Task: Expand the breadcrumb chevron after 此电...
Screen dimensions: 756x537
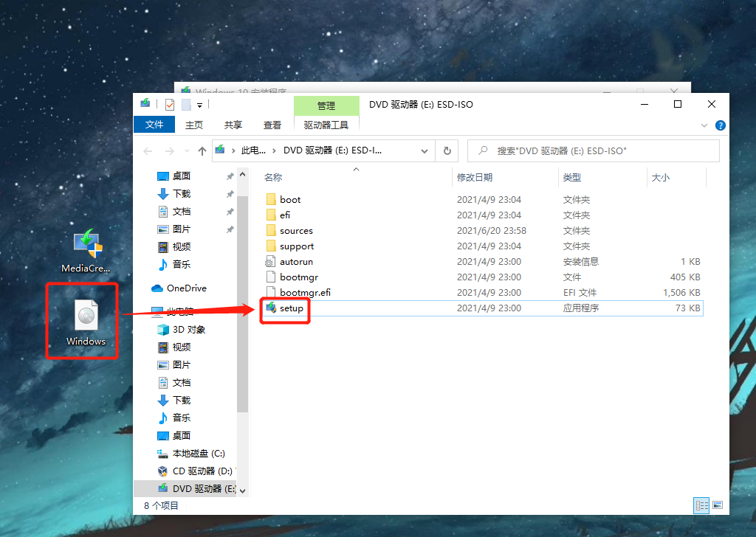Action: pos(275,150)
